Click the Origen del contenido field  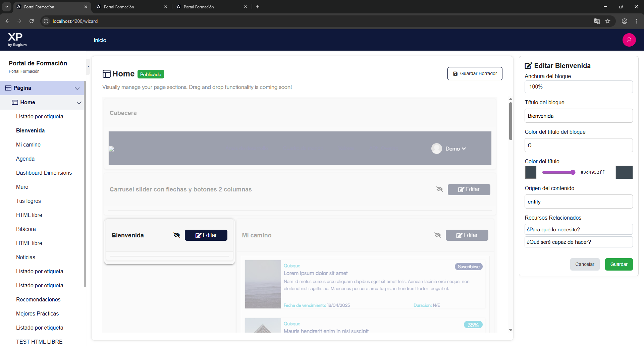[579, 201]
